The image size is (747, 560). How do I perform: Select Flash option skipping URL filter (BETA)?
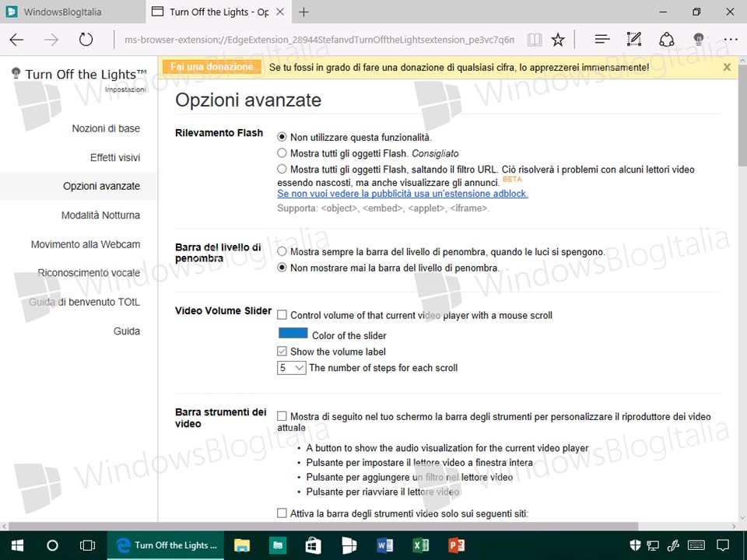(282, 169)
